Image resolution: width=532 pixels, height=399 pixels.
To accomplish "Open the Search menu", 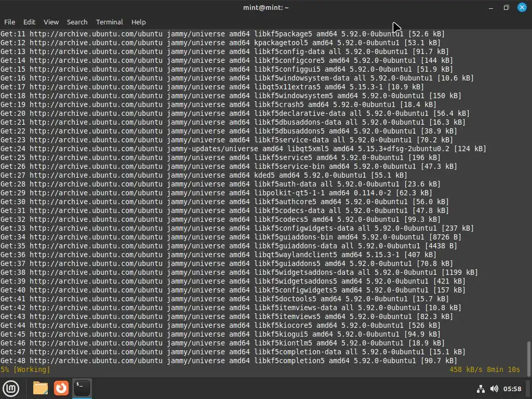I will 77,22.
